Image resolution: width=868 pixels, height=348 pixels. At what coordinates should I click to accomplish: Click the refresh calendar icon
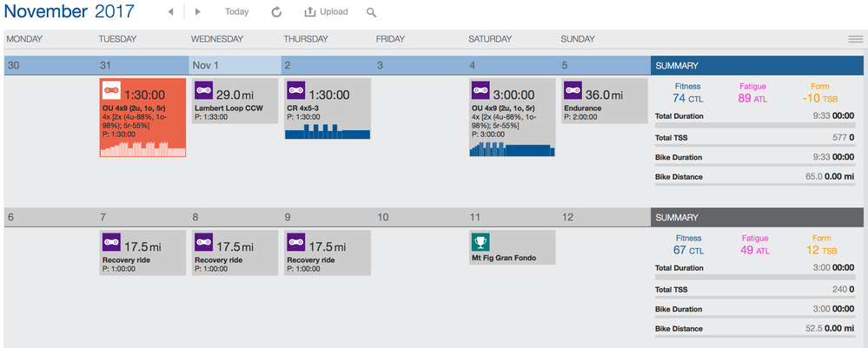pyautogui.click(x=277, y=11)
